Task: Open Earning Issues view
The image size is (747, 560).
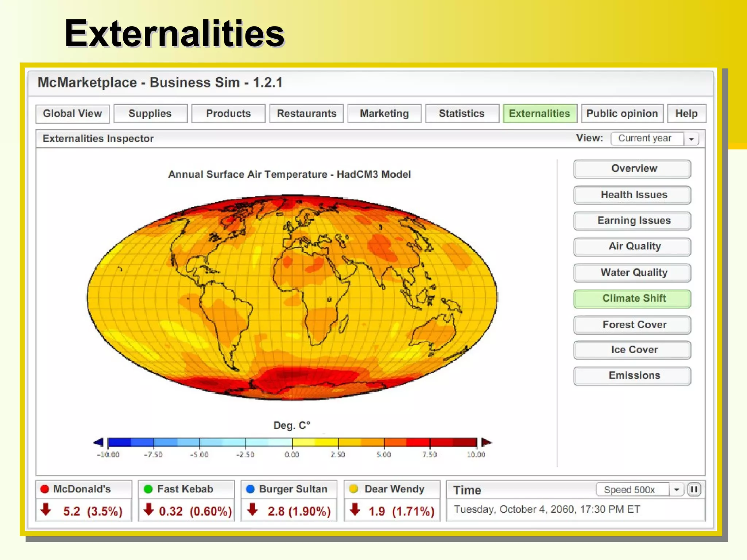Action: (x=632, y=221)
